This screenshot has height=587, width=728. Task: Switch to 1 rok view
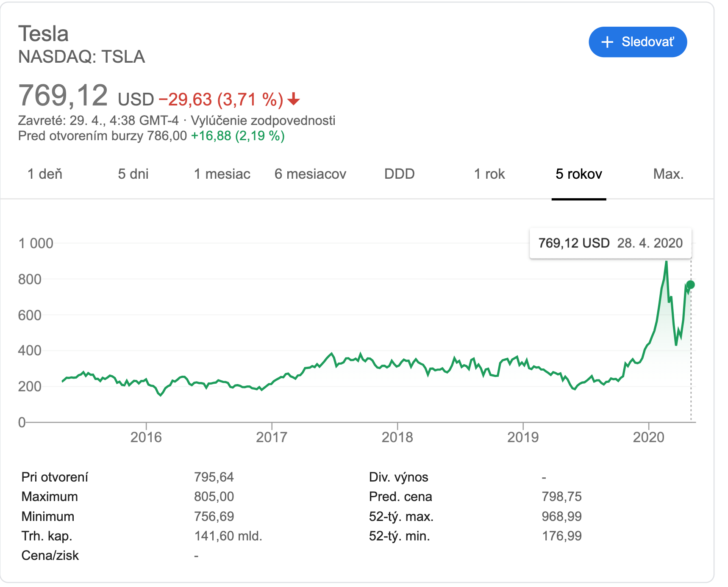[x=489, y=174]
